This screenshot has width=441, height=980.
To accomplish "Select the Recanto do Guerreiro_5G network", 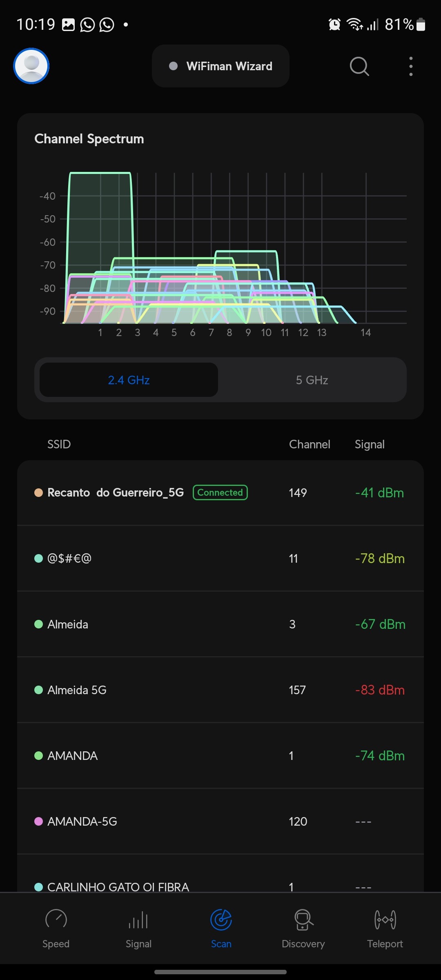I will pos(116,493).
